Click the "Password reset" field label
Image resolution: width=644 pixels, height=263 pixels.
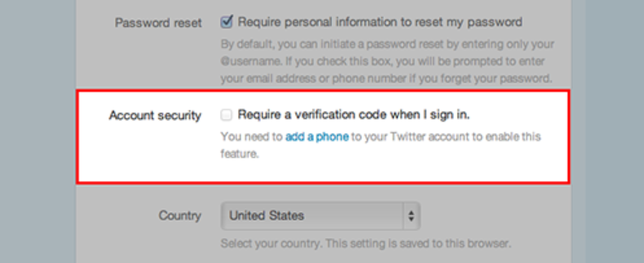coord(158,23)
